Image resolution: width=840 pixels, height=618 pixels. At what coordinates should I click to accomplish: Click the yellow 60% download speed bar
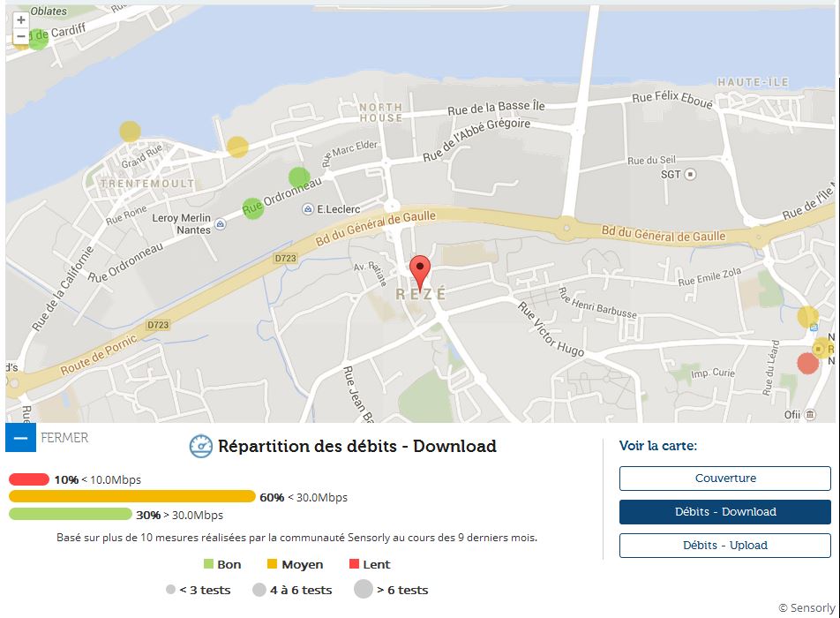pyautogui.click(x=132, y=497)
